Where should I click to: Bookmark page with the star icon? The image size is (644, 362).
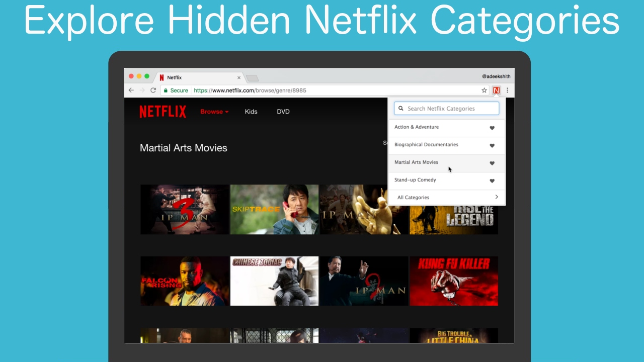pos(484,90)
